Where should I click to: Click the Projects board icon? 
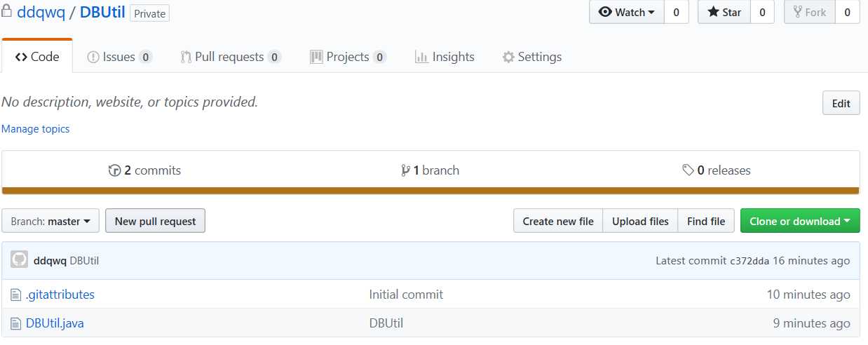(x=316, y=57)
